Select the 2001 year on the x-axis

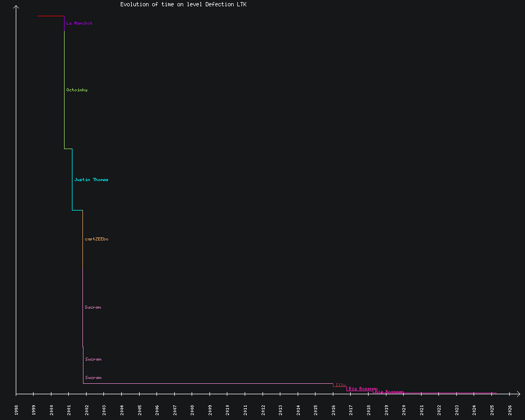(69, 409)
